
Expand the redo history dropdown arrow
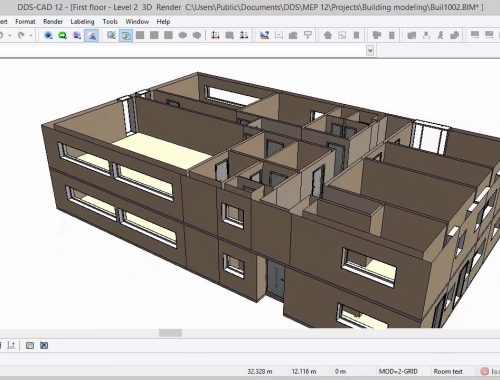tap(31, 35)
